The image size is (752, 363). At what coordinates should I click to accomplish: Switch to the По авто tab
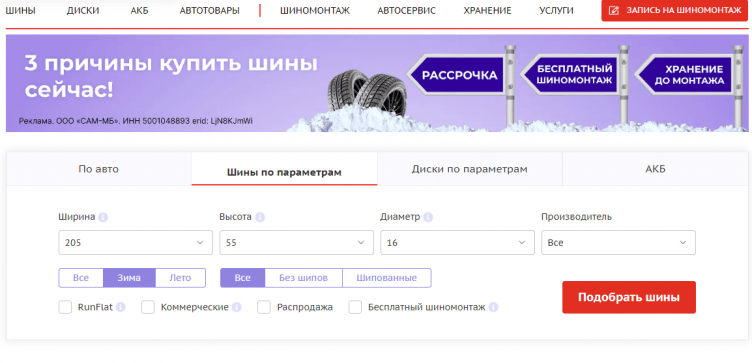coord(99,169)
